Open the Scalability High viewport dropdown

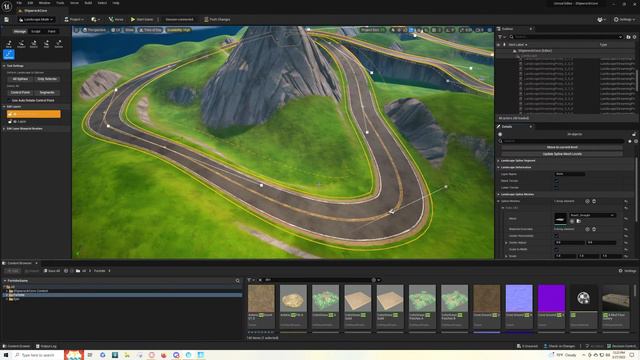[178, 30]
